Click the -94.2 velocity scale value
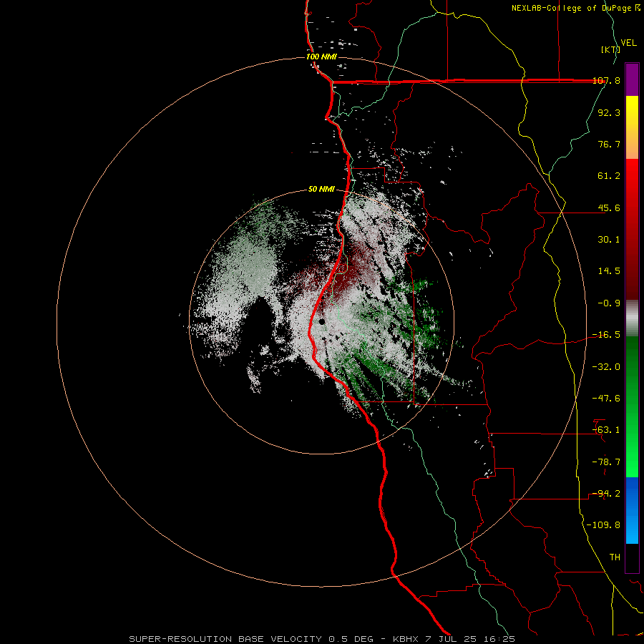The height and width of the screenshot is (644, 644). pos(607,494)
